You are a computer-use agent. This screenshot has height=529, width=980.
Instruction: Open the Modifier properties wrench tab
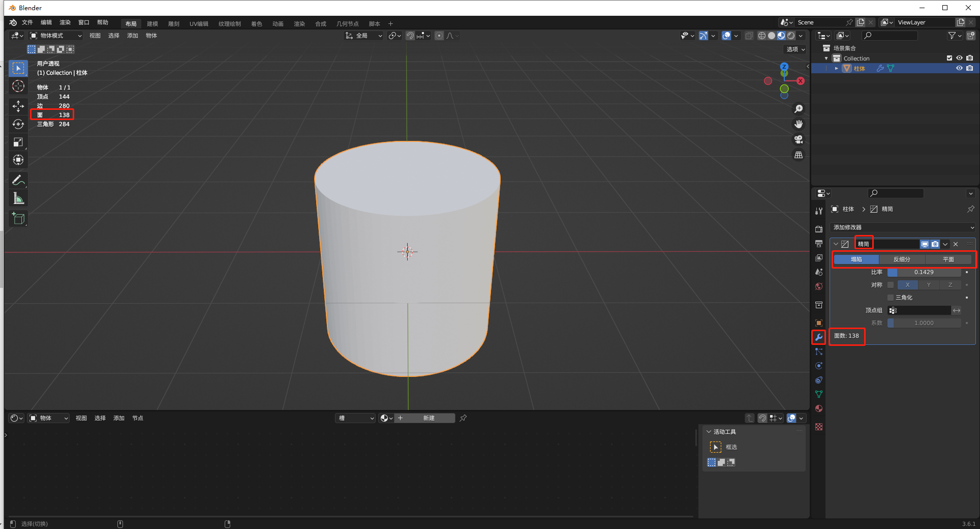(818, 337)
